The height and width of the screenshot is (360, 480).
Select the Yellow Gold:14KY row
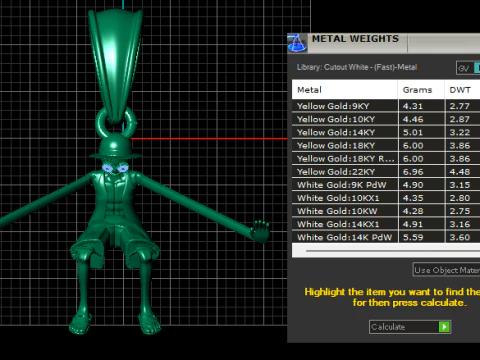386,132
